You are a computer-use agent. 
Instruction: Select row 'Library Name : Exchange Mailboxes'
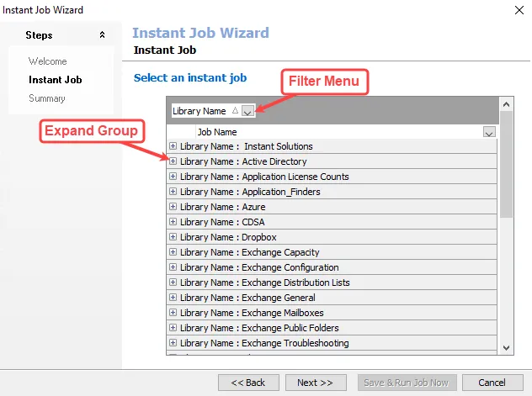tap(332, 312)
